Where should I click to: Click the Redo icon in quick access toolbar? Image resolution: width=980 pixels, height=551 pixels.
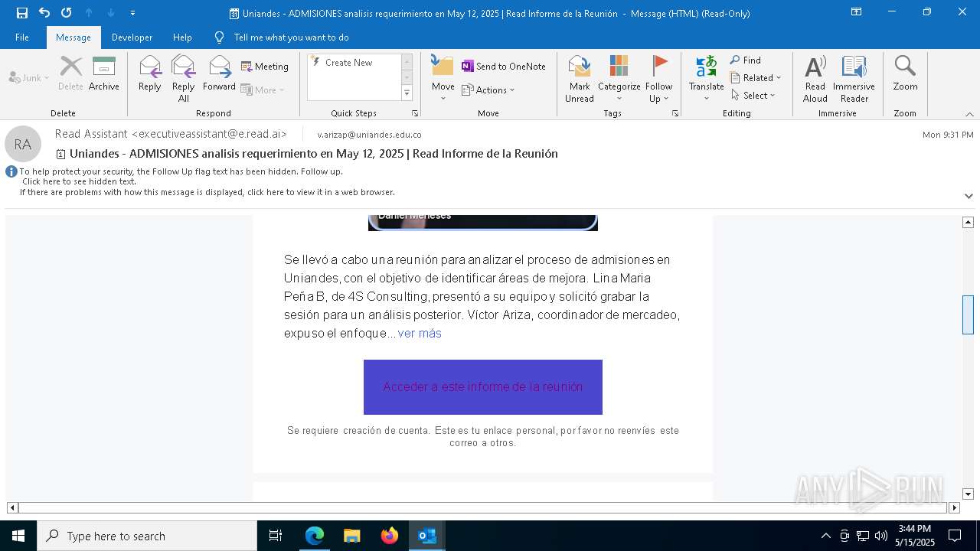tap(67, 13)
